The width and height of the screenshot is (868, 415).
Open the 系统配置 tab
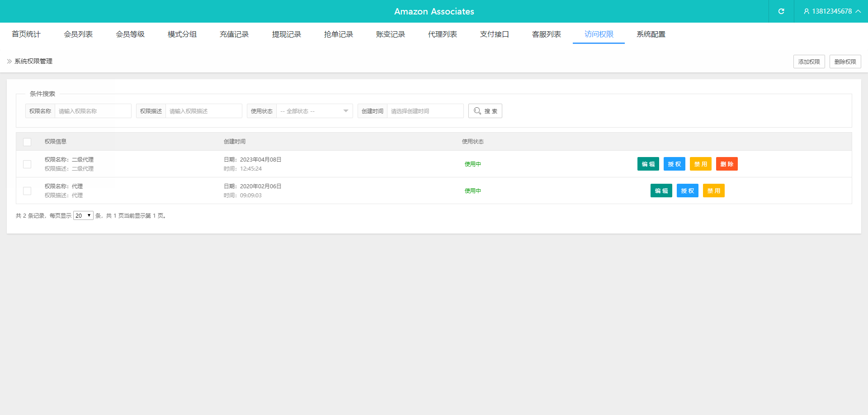pyautogui.click(x=651, y=34)
